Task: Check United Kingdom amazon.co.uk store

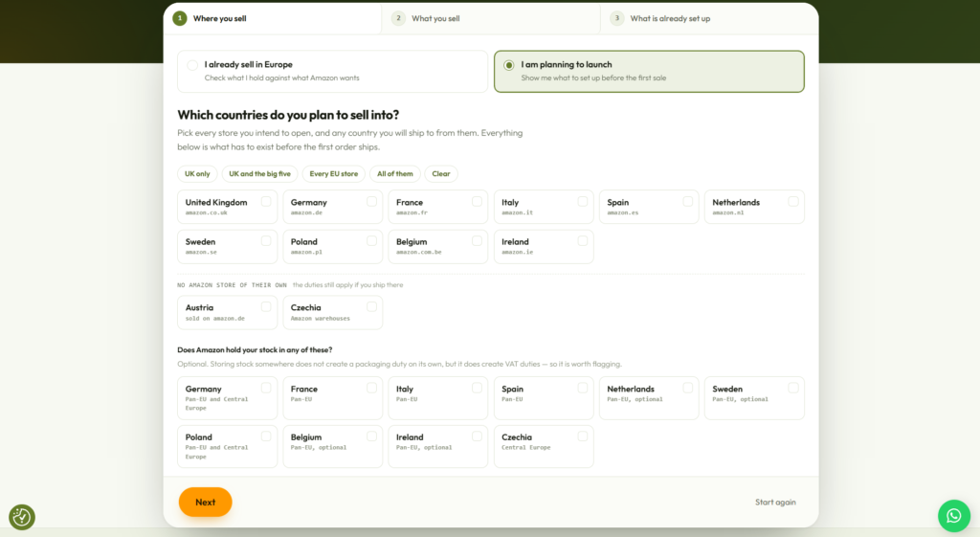Action: 228,207
